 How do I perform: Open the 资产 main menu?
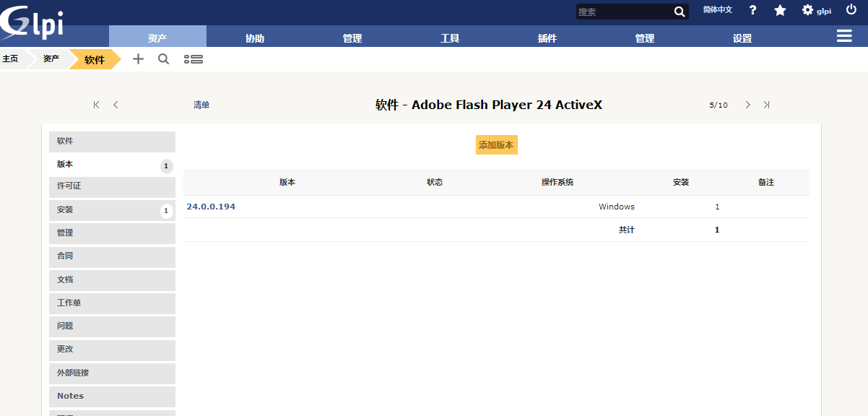pos(157,36)
